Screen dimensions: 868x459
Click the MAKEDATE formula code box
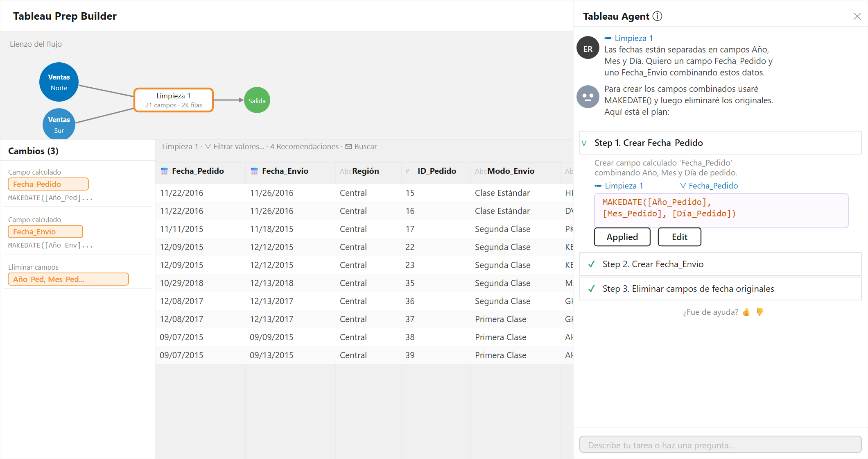[x=721, y=211]
